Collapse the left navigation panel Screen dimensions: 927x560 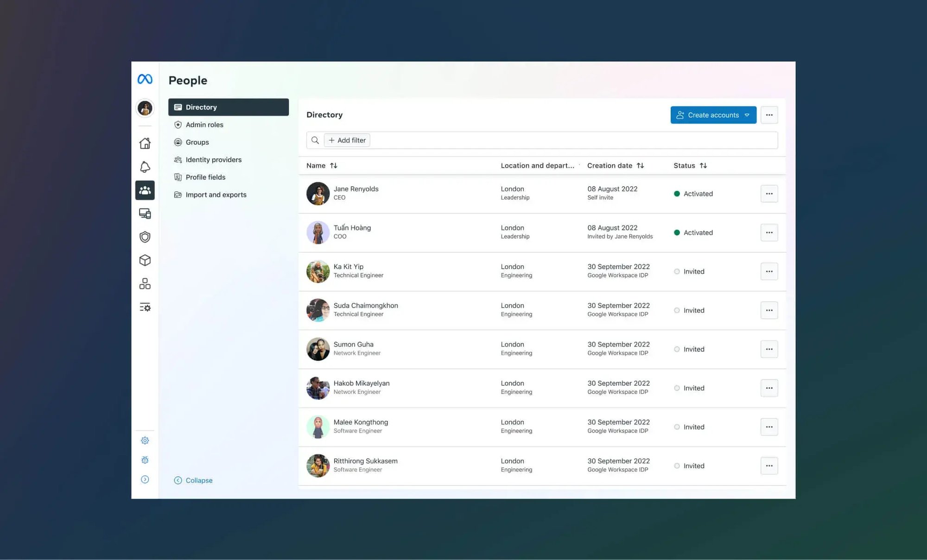coord(193,480)
